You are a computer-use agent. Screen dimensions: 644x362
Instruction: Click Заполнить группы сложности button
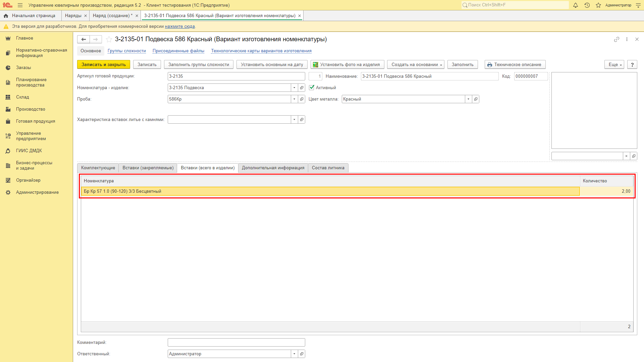(x=199, y=65)
